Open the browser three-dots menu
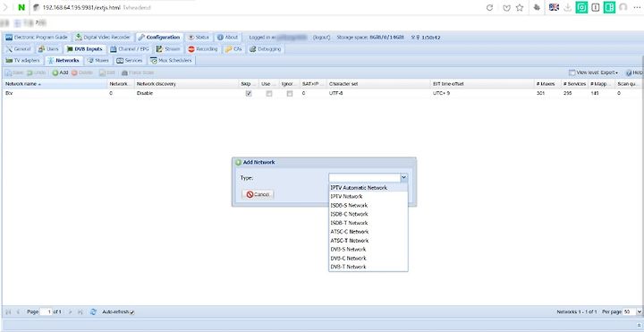 637,7
